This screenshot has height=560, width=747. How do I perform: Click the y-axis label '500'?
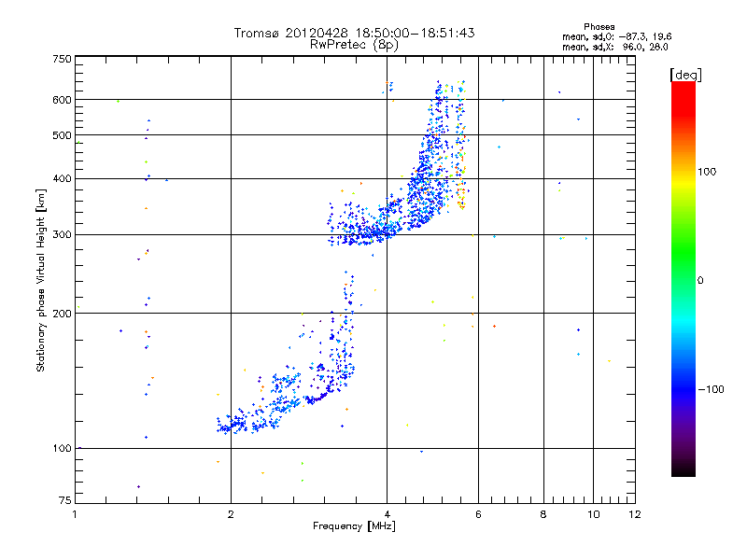[x=62, y=135]
